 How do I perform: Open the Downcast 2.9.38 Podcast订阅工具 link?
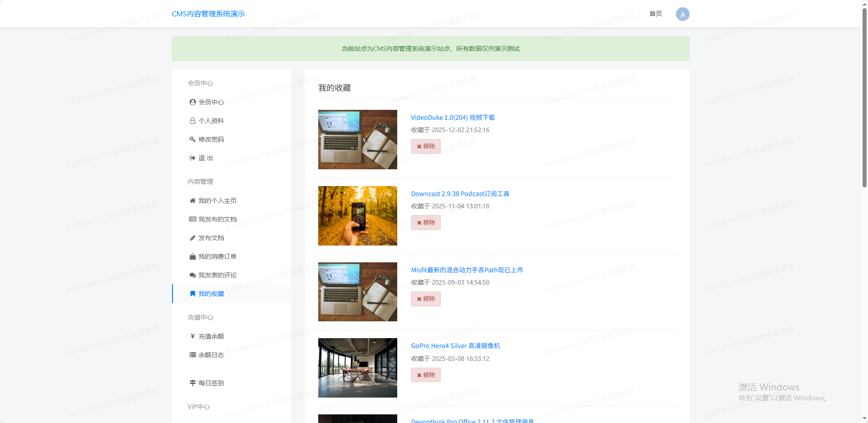pos(460,194)
